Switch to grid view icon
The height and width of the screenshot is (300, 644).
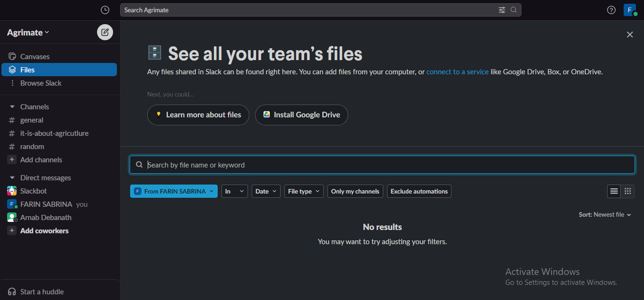627,191
